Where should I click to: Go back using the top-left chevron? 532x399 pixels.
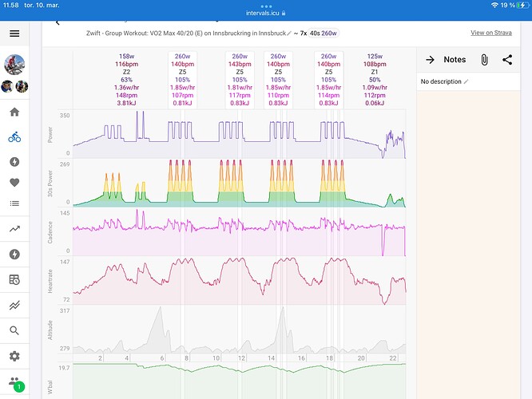click(x=58, y=22)
